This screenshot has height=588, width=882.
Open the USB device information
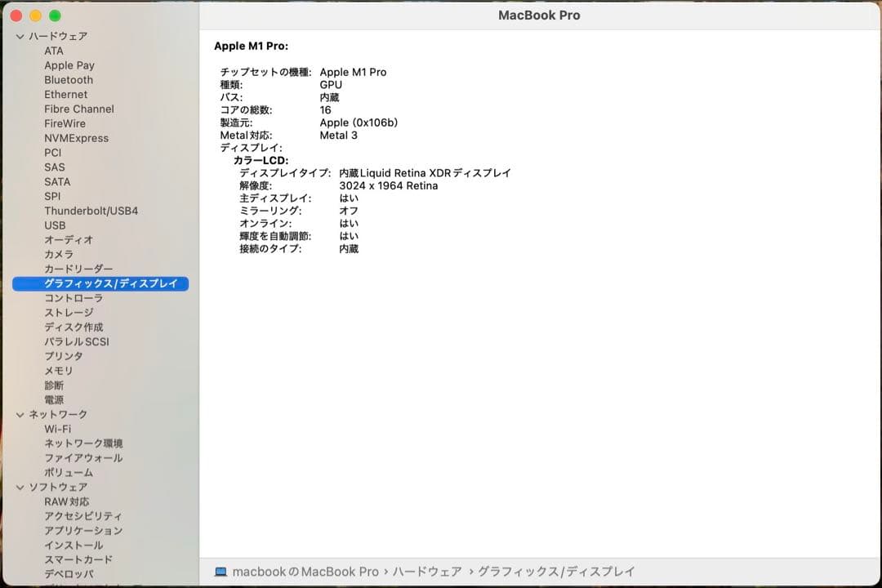pos(56,225)
